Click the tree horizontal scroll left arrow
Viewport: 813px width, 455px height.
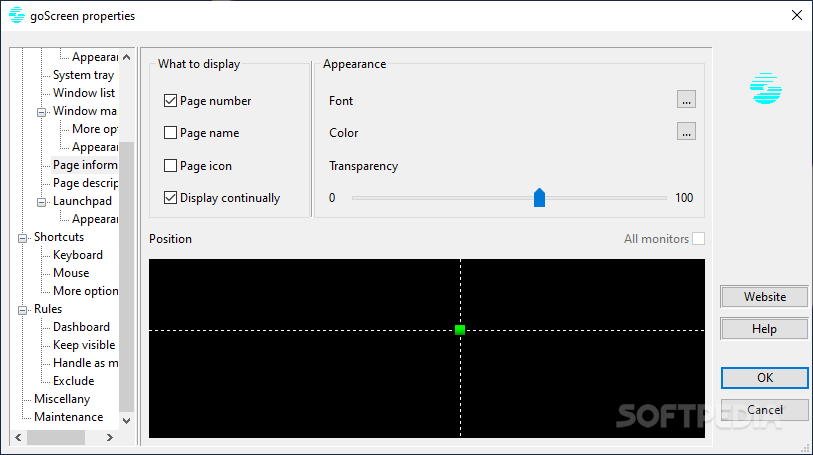click(x=19, y=437)
